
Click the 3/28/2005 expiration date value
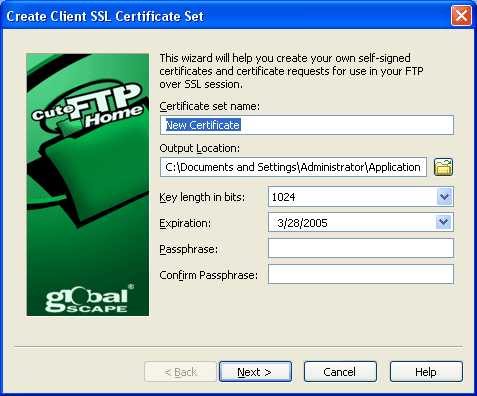302,223
